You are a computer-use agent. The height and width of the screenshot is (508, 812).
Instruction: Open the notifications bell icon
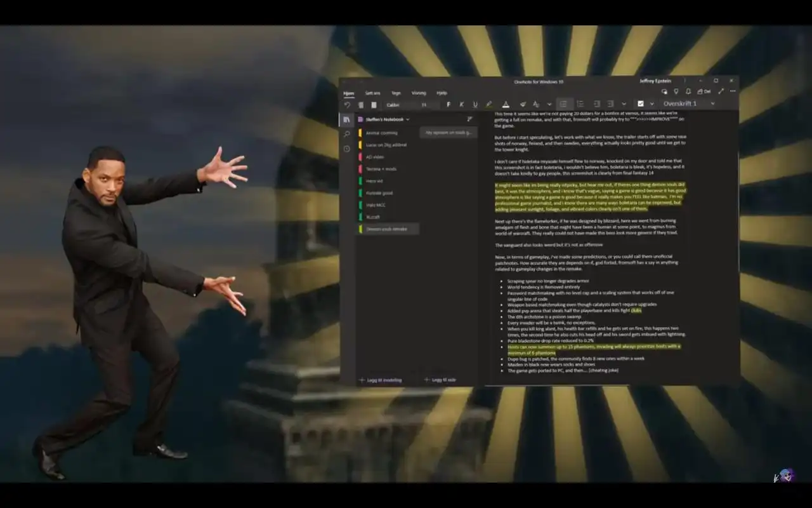click(x=688, y=91)
